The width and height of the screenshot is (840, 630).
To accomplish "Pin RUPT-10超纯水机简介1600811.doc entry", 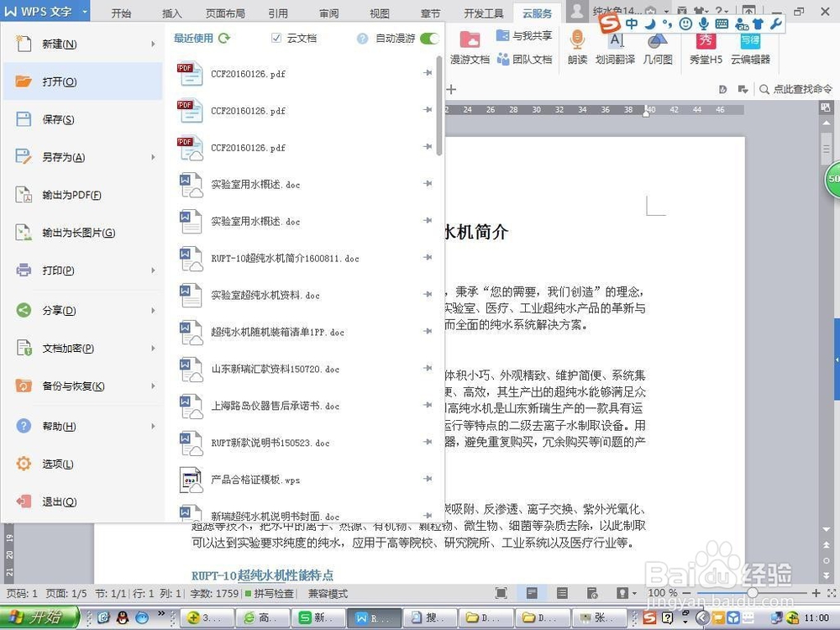I will click(428, 257).
